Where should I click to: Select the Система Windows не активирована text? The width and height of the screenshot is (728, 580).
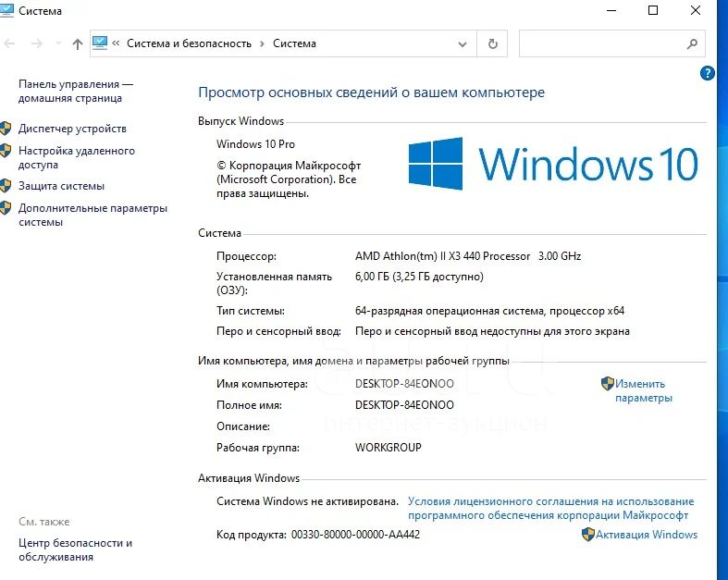(x=307, y=501)
